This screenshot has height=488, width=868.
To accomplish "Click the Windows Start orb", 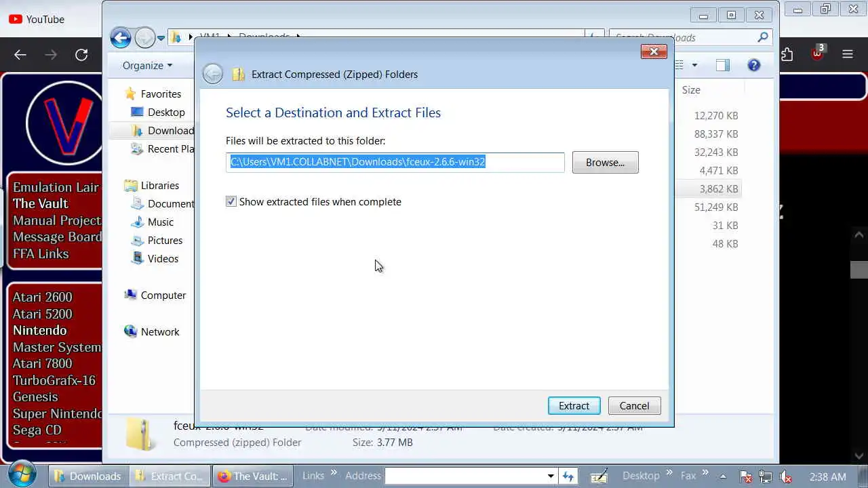I will [x=22, y=475].
